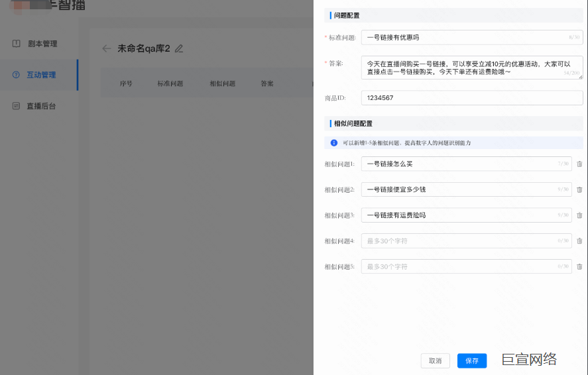Click the 相似问题2 field with 一号链接便宜多少钱
Screen dimensions: 588x375
coord(466,189)
